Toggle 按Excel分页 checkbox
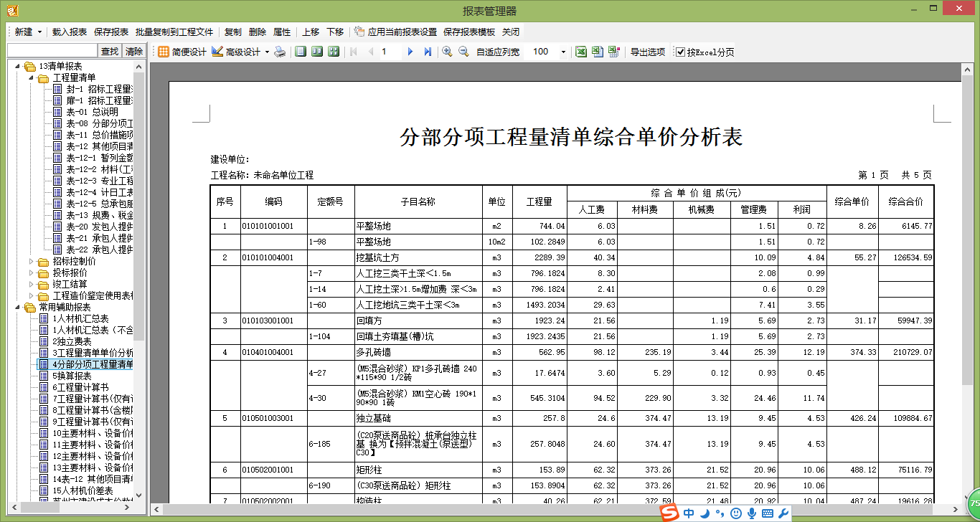The height and width of the screenshot is (522, 980). (680, 52)
